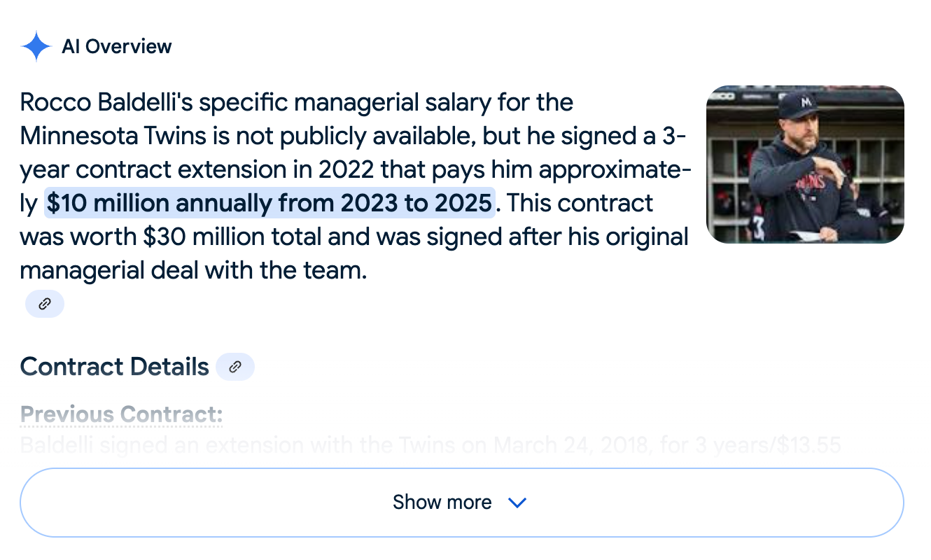The width and height of the screenshot is (931, 560).
Task: Click the AI Overview heading label
Action: [116, 47]
